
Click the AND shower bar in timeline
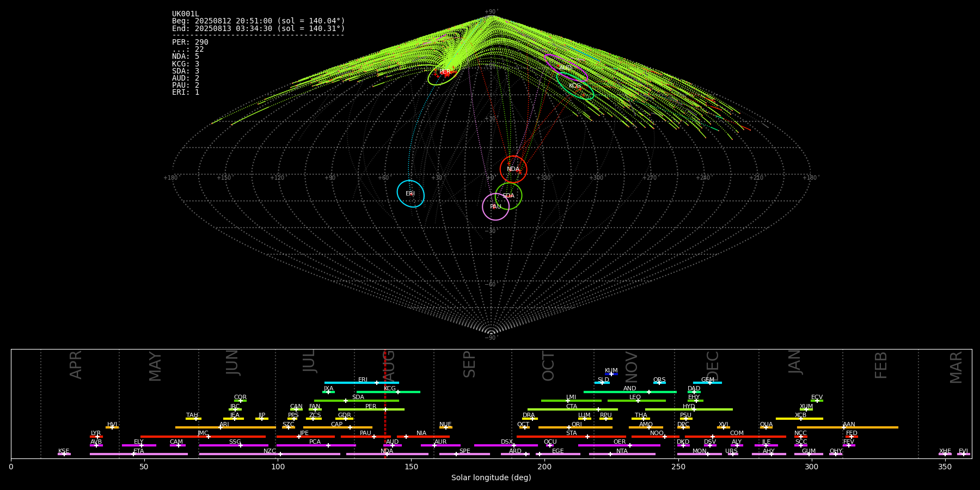coord(630,392)
